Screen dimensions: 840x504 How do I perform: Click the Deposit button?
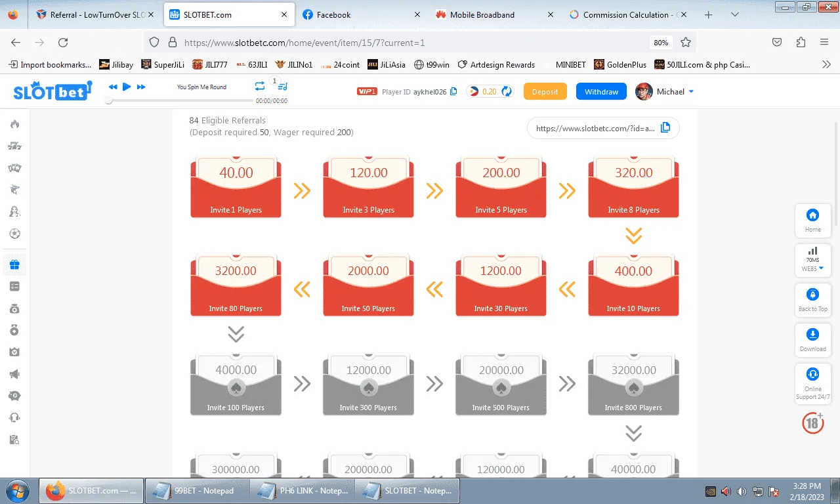(545, 92)
